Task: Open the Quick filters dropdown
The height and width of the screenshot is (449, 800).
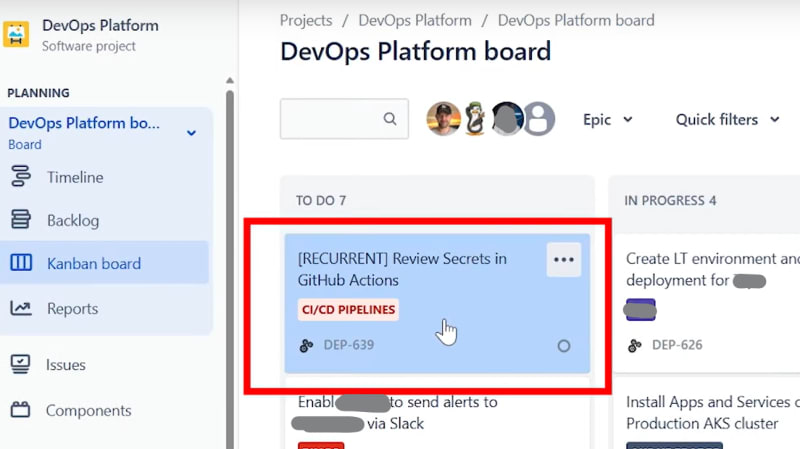Action: [x=728, y=119]
